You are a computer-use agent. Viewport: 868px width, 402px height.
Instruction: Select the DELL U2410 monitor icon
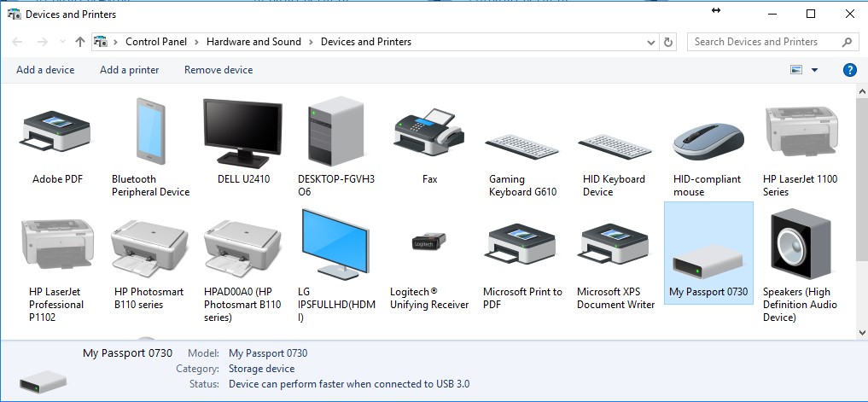[x=242, y=133]
